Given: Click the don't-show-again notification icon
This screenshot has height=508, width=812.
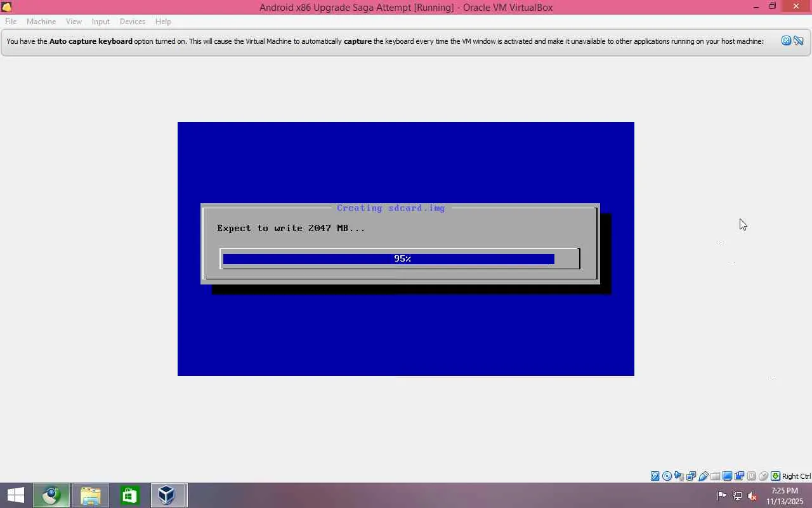Looking at the screenshot, I should tap(799, 41).
